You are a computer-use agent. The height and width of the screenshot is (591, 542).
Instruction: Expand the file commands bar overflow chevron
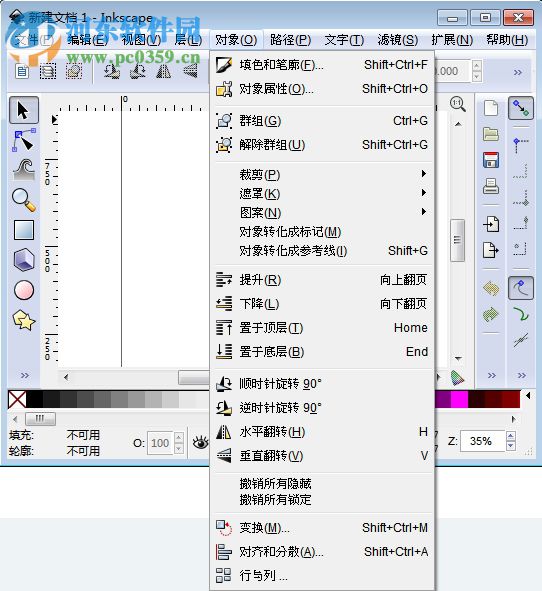click(x=491, y=375)
